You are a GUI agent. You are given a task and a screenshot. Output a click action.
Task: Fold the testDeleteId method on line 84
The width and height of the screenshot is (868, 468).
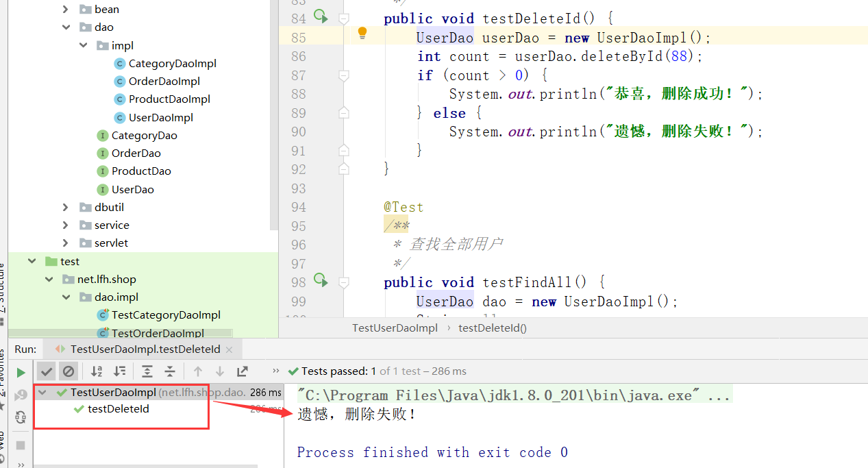[x=344, y=19]
